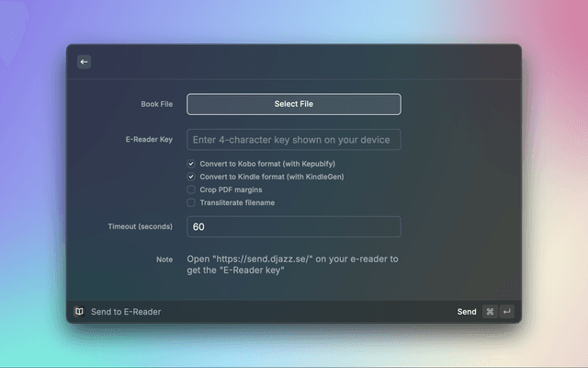Click the Command key symbol icon
Image resolution: width=588 pixels, height=368 pixels.
(x=490, y=312)
